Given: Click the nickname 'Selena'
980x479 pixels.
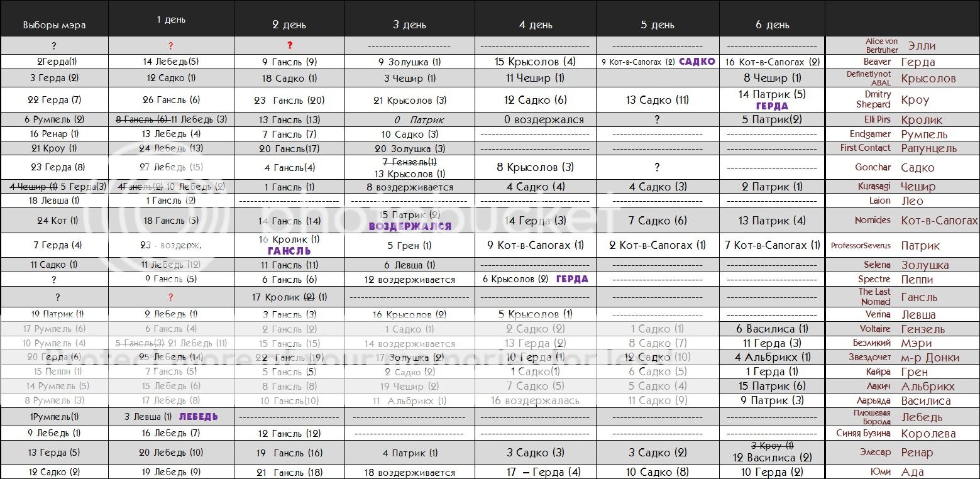Looking at the screenshot, I should pyautogui.click(x=877, y=265).
